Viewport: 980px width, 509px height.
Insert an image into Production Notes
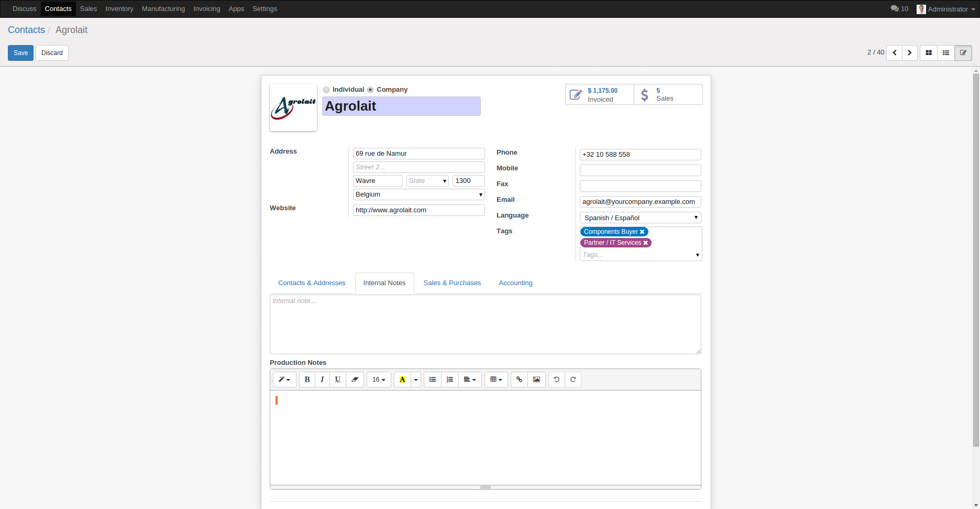coord(536,379)
